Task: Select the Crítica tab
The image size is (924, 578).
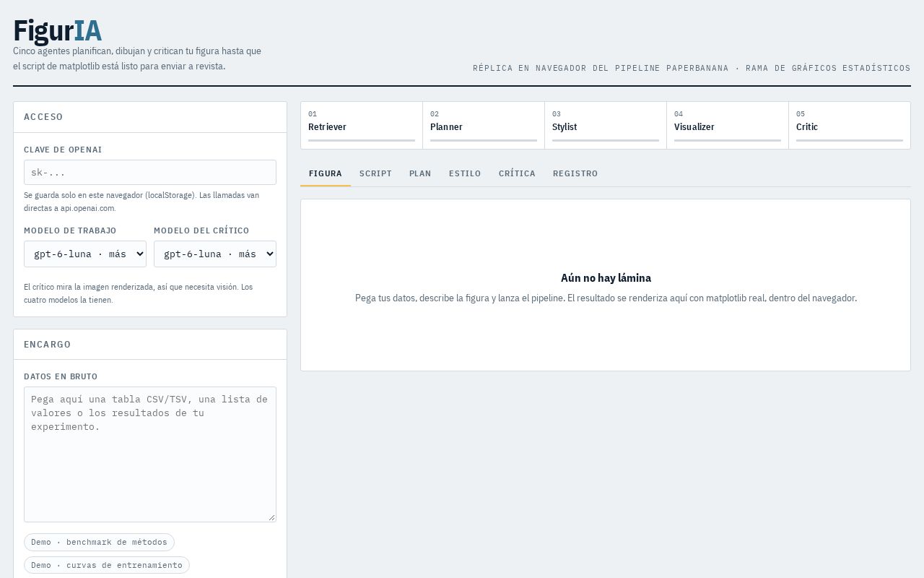Action: 517,173
